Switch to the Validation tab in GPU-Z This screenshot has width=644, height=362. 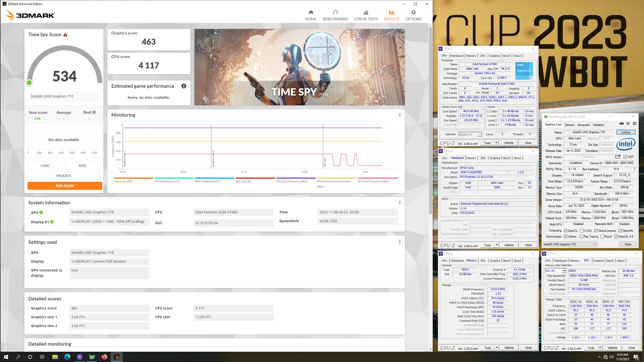(x=598, y=125)
